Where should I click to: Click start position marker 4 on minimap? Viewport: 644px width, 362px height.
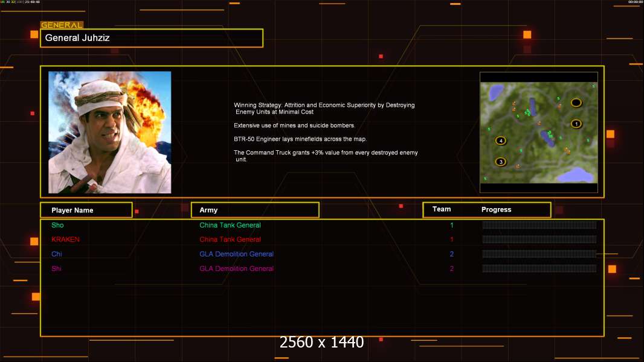point(501,141)
